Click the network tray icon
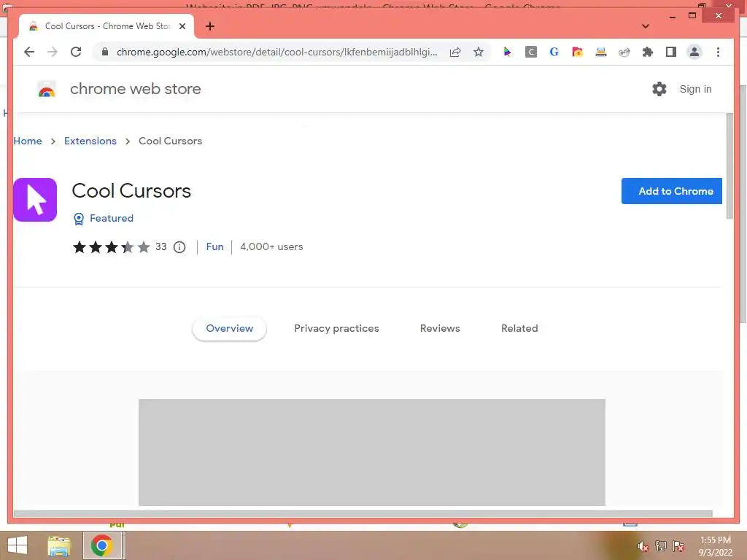The height and width of the screenshot is (560, 747). 661,546
